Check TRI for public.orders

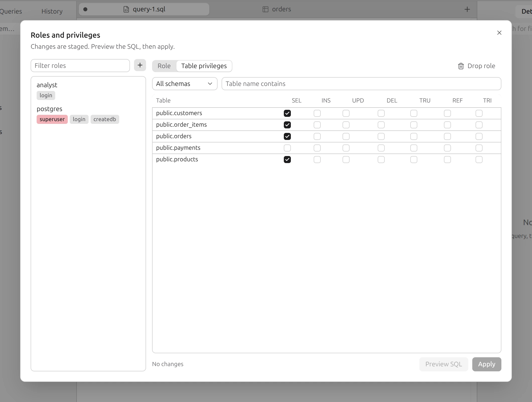point(479,136)
